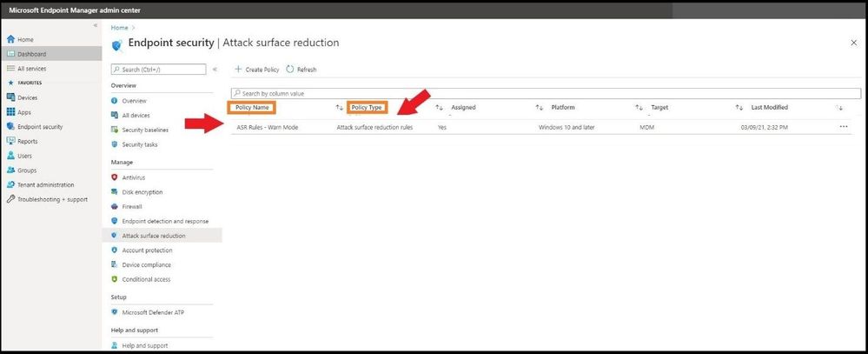Sort by Policy Name column arrows
The width and height of the screenshot is (868, 354).
[x=340, y=108]
